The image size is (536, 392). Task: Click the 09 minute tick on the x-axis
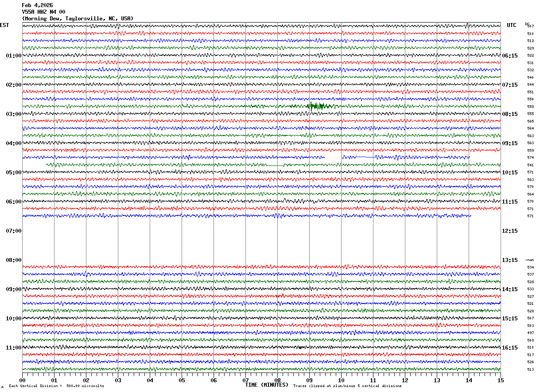pos(309,380)
